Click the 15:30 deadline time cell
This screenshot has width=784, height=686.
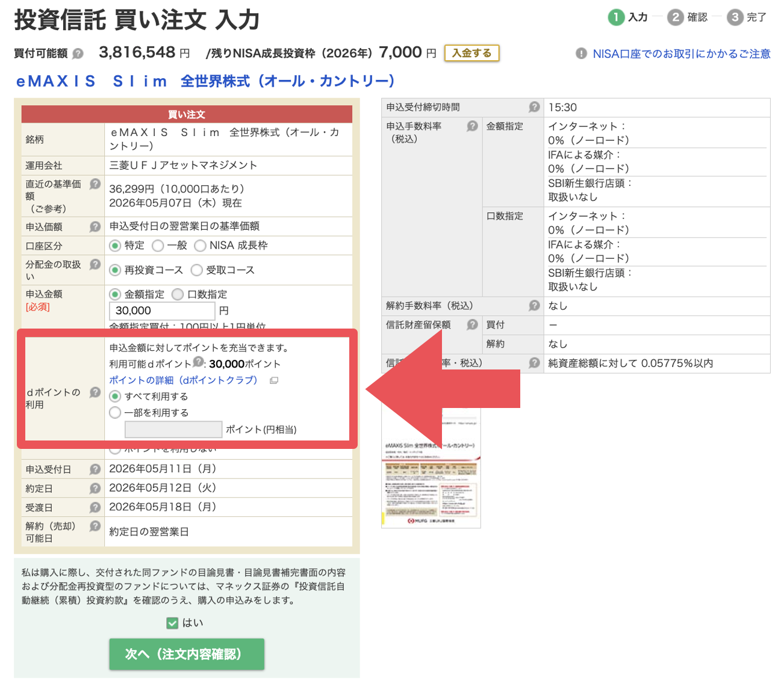tap(657, 107)
